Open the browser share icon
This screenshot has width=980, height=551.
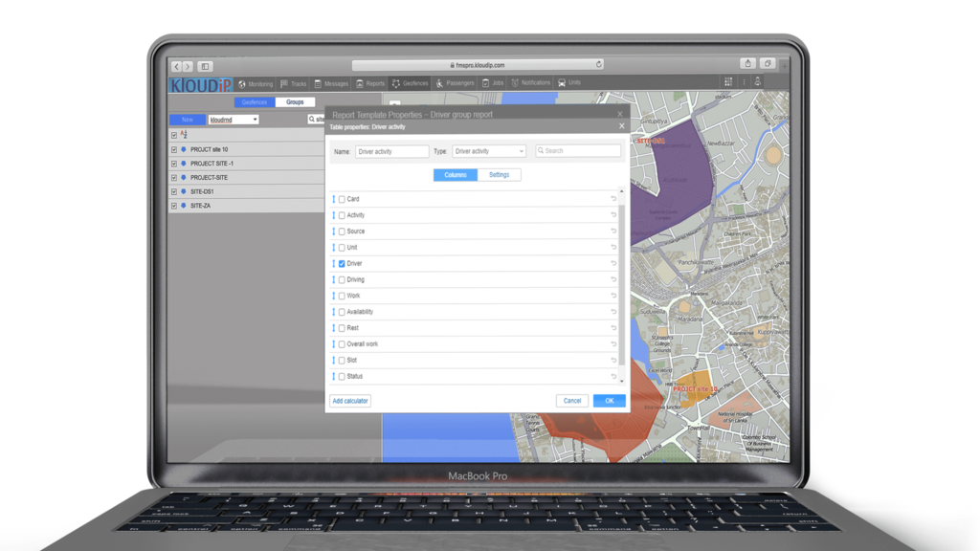(747, 63)
